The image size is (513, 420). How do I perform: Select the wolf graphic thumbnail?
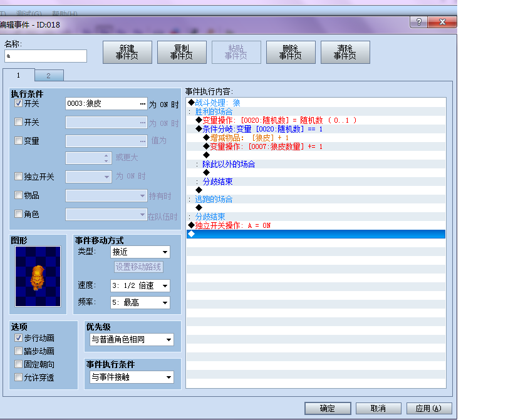38,276
